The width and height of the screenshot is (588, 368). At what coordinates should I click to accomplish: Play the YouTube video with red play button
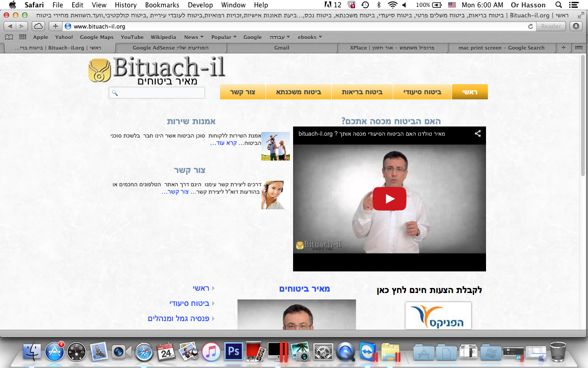click(389, 199)
